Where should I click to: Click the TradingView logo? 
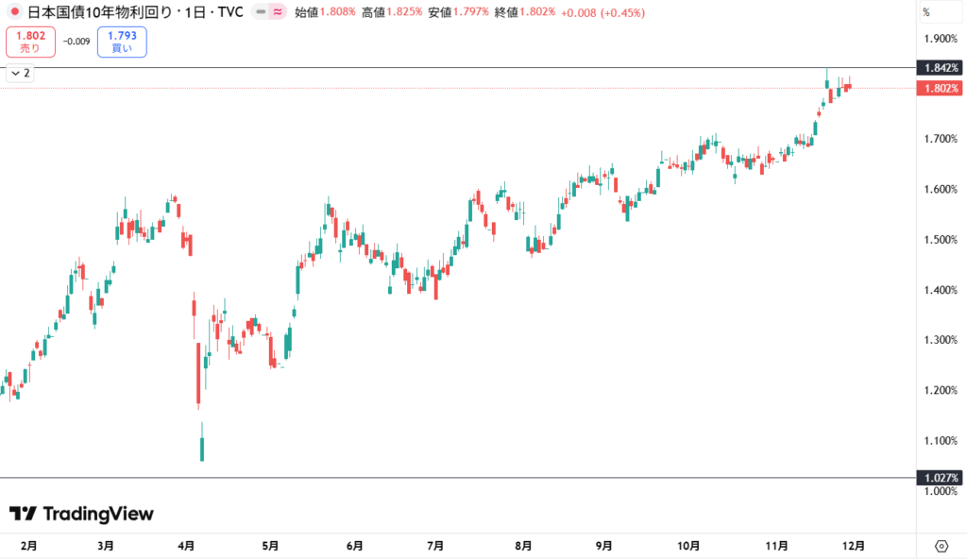[x=81, y=514]
